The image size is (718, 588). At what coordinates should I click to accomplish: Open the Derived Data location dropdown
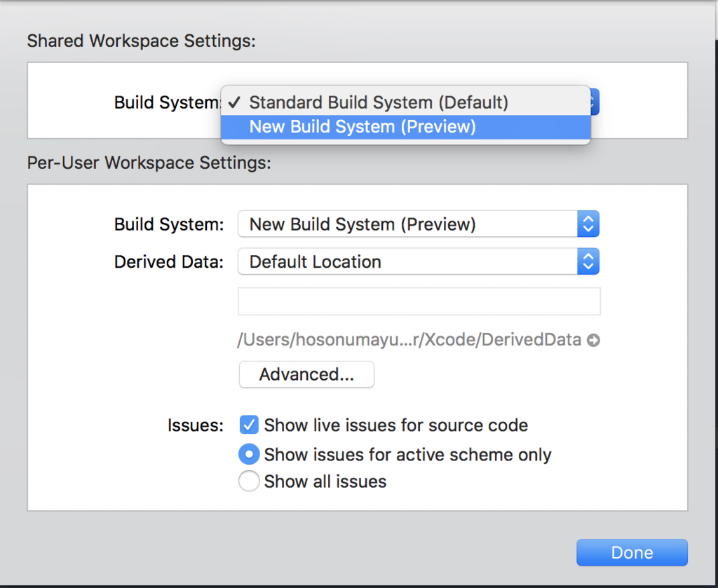[418, 262]
